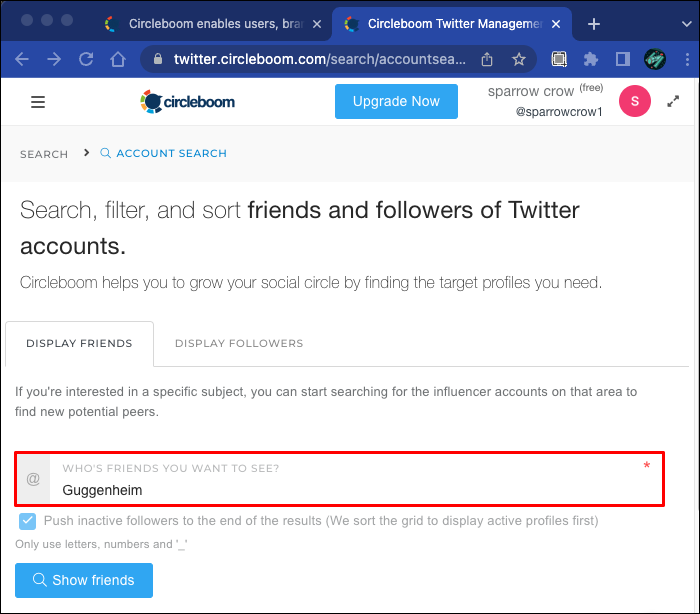This screenshot has width=700, height=614.
Task: Open the Chrome three-dot menu
Action: (688, 59)
